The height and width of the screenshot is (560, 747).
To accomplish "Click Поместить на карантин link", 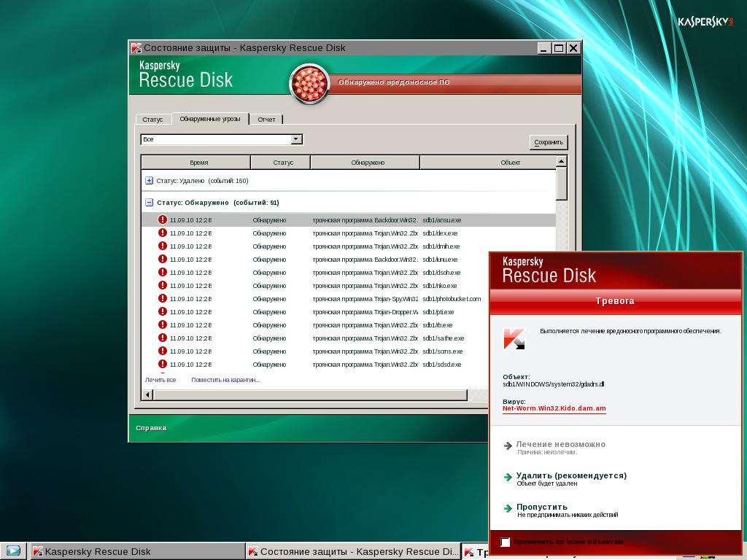I will tap(225, 379).
